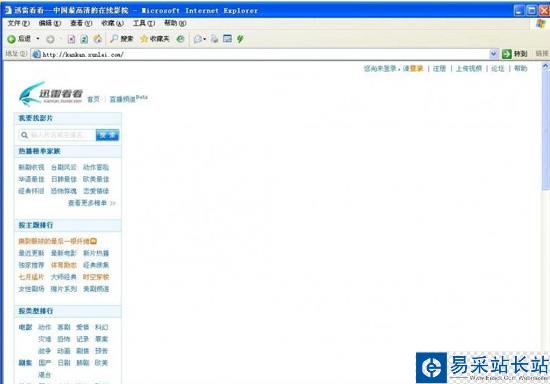Click the 大师经典 topic link
The width and height of the screenshot is (550, 384).
click(63, 277)
